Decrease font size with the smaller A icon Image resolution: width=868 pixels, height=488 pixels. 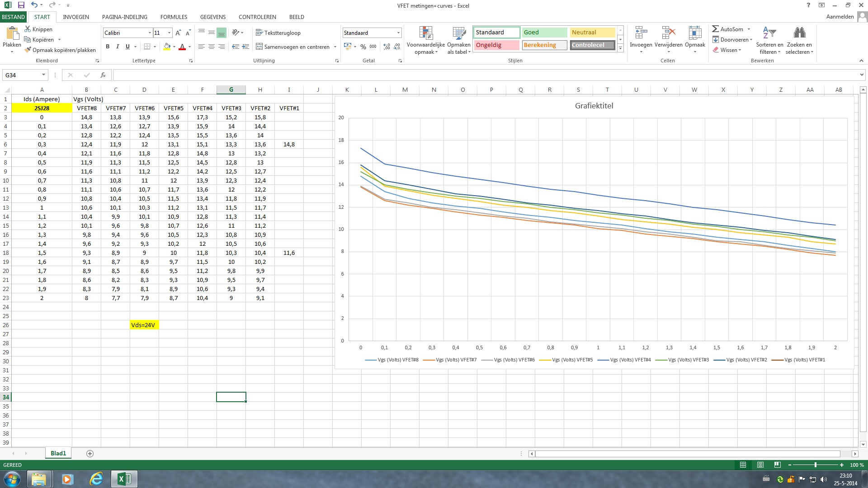coord(188,33)
